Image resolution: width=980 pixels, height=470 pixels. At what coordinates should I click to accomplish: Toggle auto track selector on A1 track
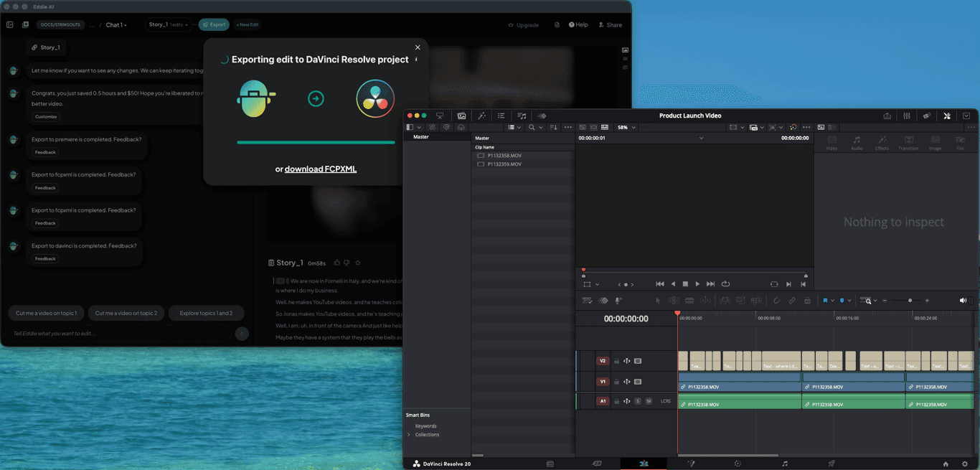click(x=626, y=401)
